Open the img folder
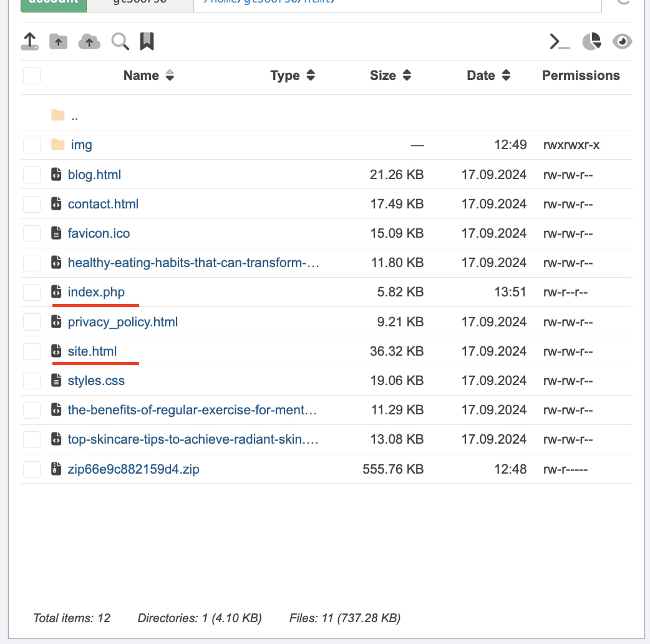 point(81,145)
